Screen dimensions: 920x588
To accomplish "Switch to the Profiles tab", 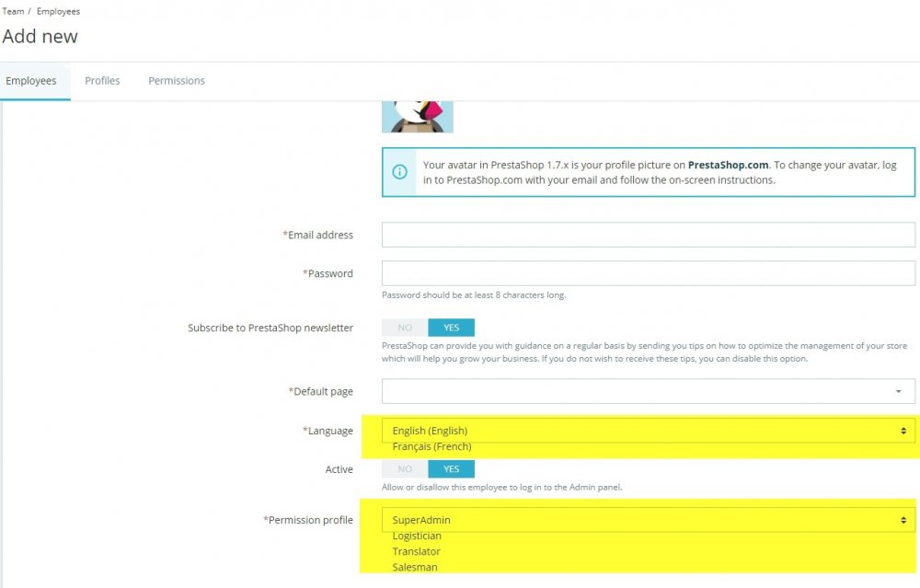I will pyautogui.click(x=102, y=80).
